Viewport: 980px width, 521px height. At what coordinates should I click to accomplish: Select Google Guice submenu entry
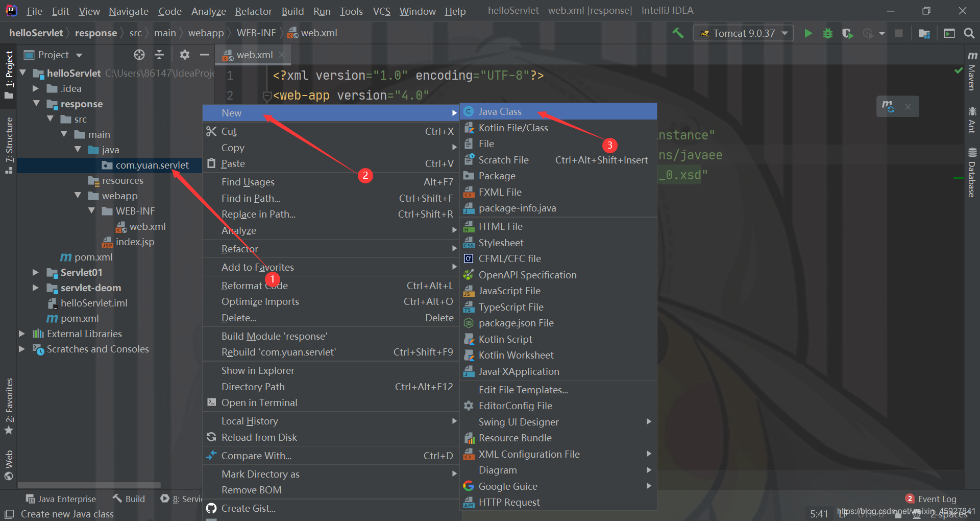tap(558, 486)
